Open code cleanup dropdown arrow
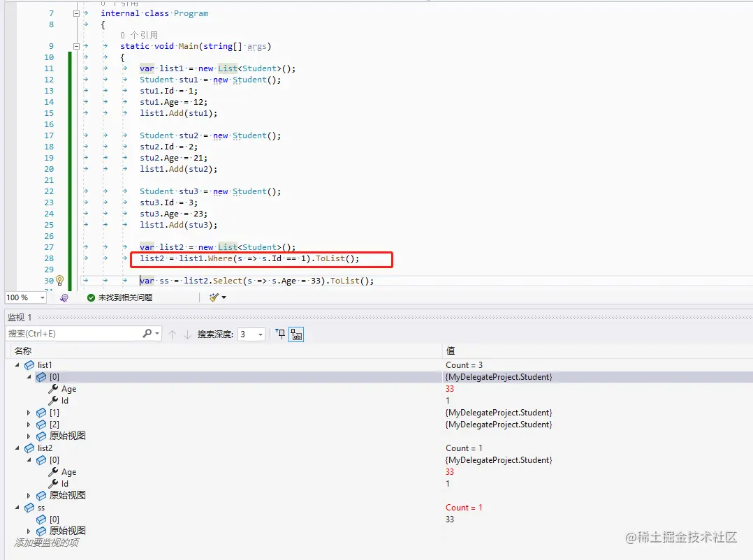This screenshot has width=753, height=560. click(x=224, y=297)
